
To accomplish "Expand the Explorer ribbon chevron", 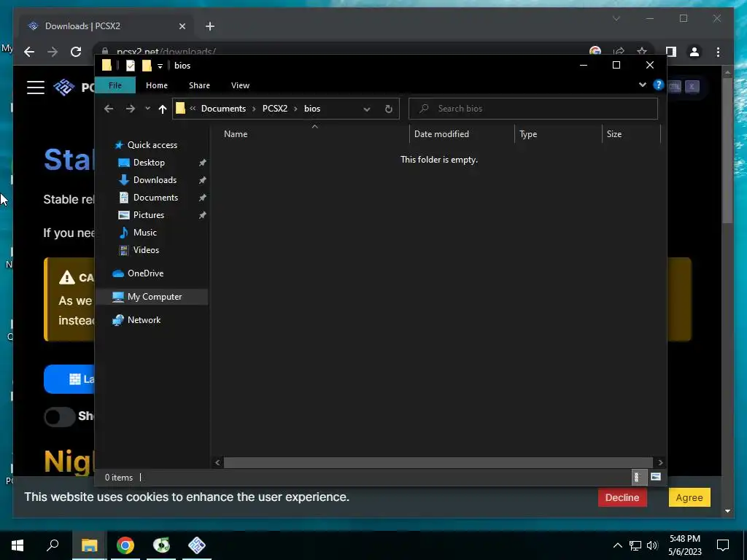I will point(643,85).
